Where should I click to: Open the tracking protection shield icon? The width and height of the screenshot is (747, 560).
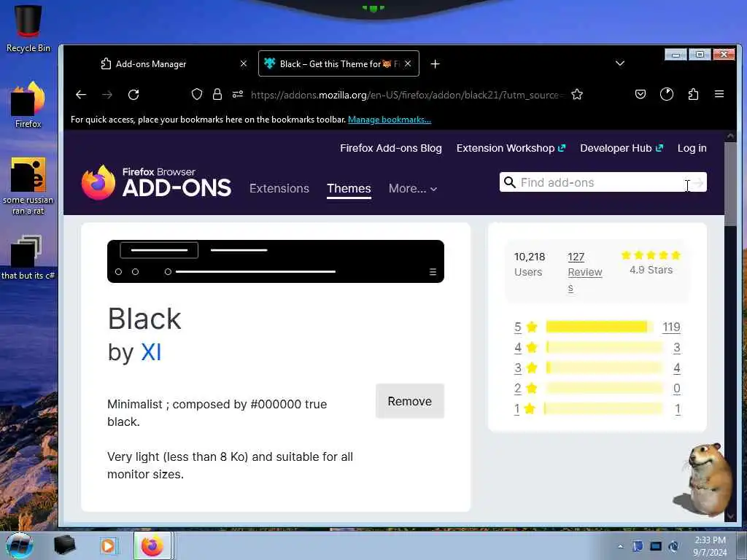[x=197, y=94]
